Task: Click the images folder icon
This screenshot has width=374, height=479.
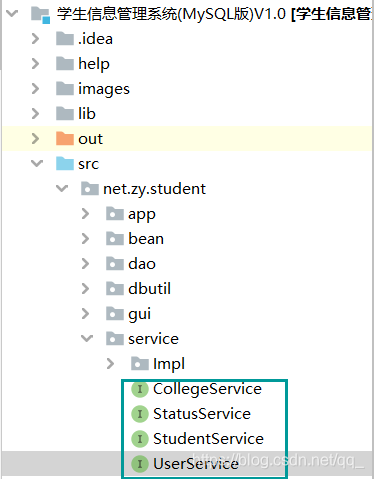Action: point(65,88)
